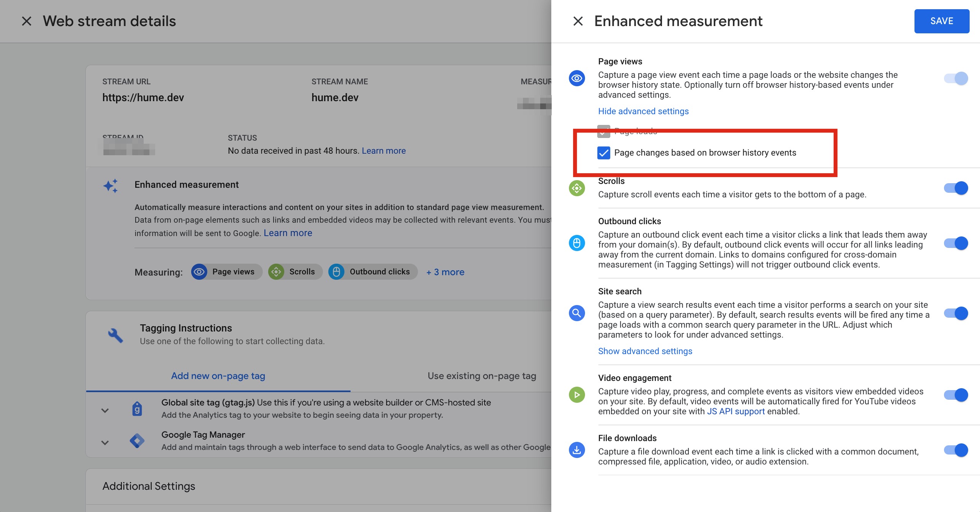The image size is (980, 512).
Task: Disable the Outbound clicks toggle
Action: pyautogui.click(x=956, y=243)
